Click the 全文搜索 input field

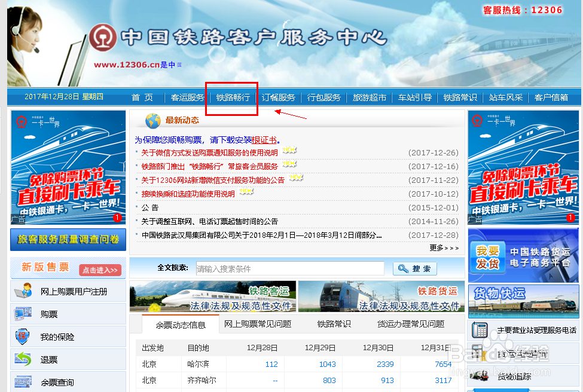pos(290,268)
